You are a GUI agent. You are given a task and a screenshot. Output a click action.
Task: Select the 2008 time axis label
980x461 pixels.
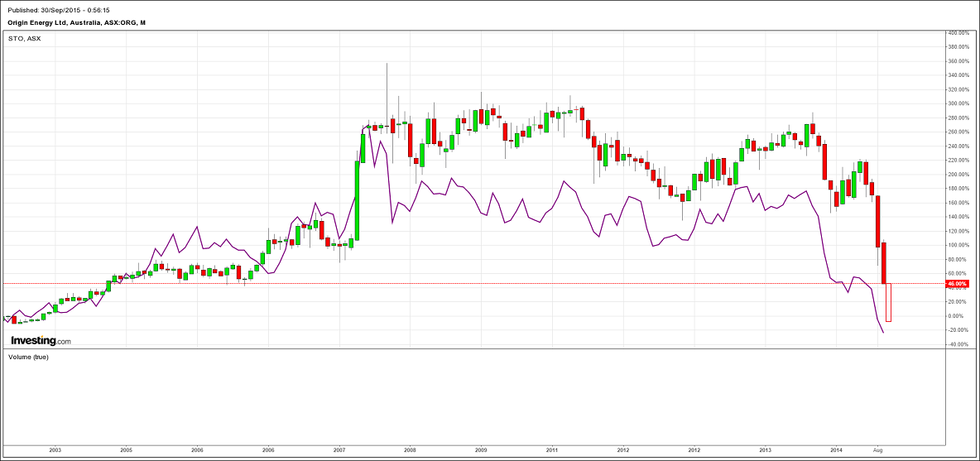tap(410, 449)
